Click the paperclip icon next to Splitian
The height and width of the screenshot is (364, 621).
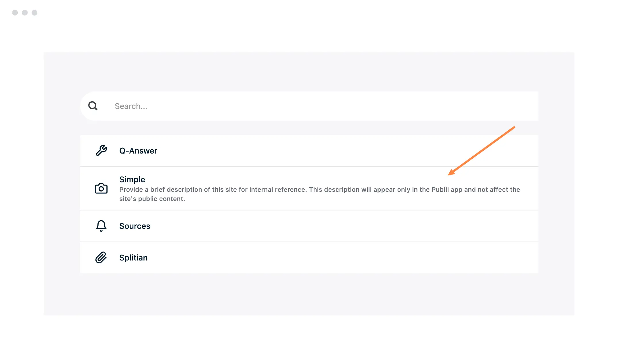click(x=101, y=257)
